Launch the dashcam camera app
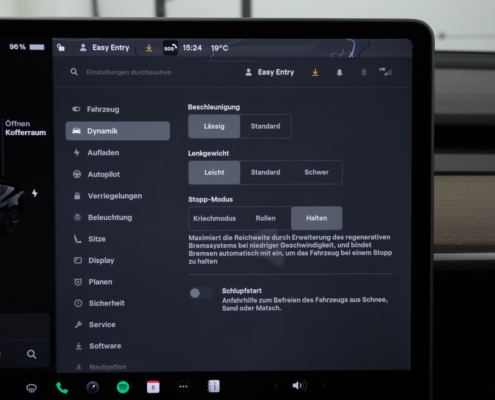The height and width of the screenshot is (400, 495). 93,387
